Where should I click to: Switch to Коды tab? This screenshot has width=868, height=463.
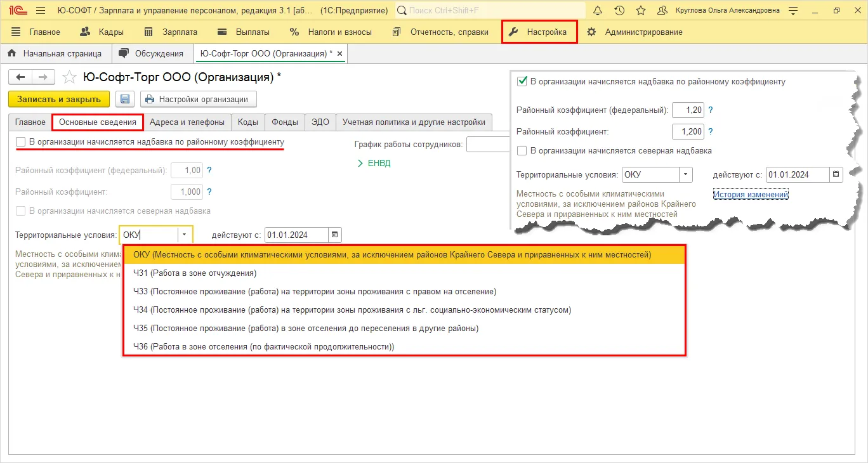point(248,122)
